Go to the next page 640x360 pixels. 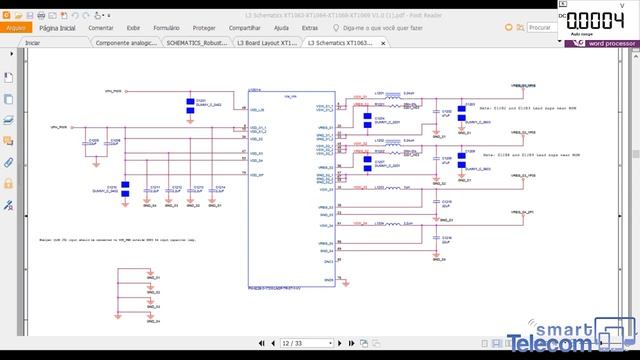(x=339, y=344)
